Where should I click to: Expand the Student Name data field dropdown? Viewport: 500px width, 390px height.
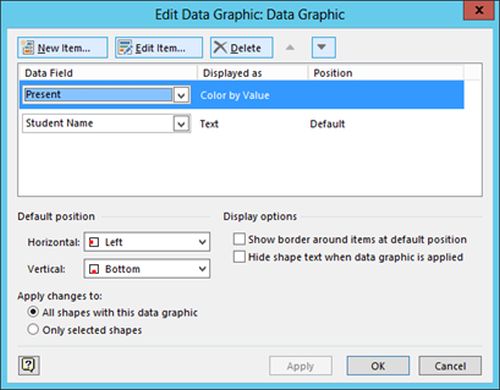pos(181,124)
